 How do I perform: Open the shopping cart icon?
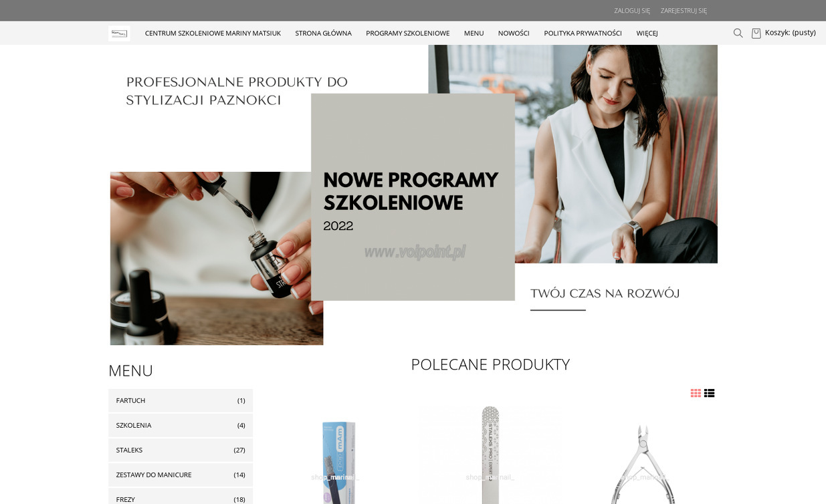point(756,33)
